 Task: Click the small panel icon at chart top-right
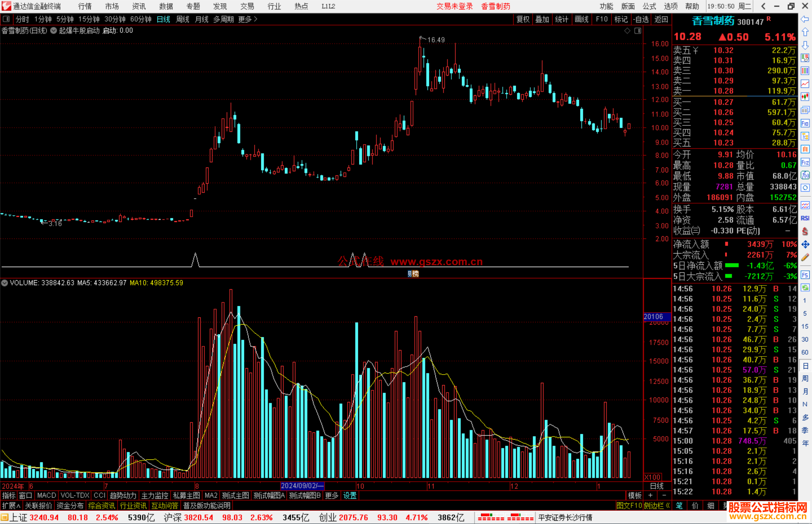point(638,31)
